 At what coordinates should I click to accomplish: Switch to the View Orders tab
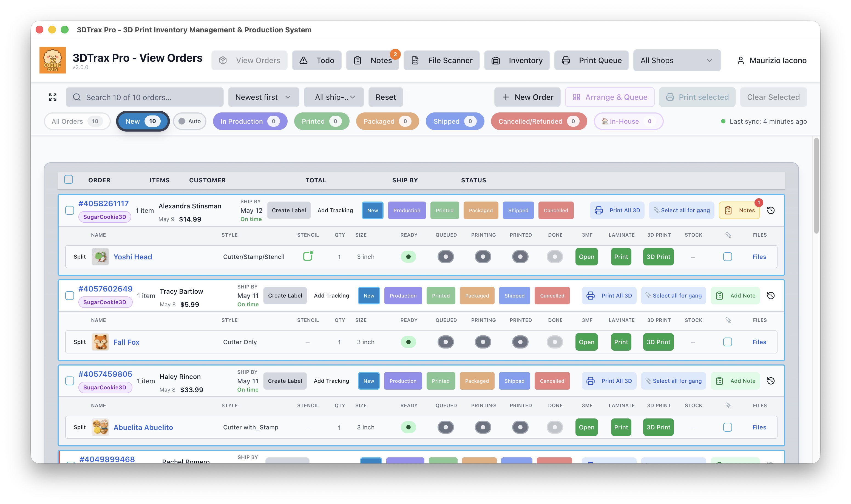point(249,60)
